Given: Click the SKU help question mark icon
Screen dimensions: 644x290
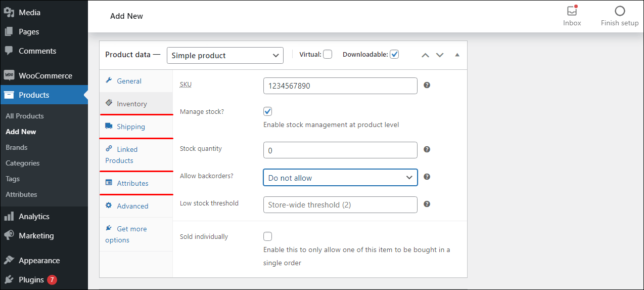Looking at the screenshot, I should (427, 86).
